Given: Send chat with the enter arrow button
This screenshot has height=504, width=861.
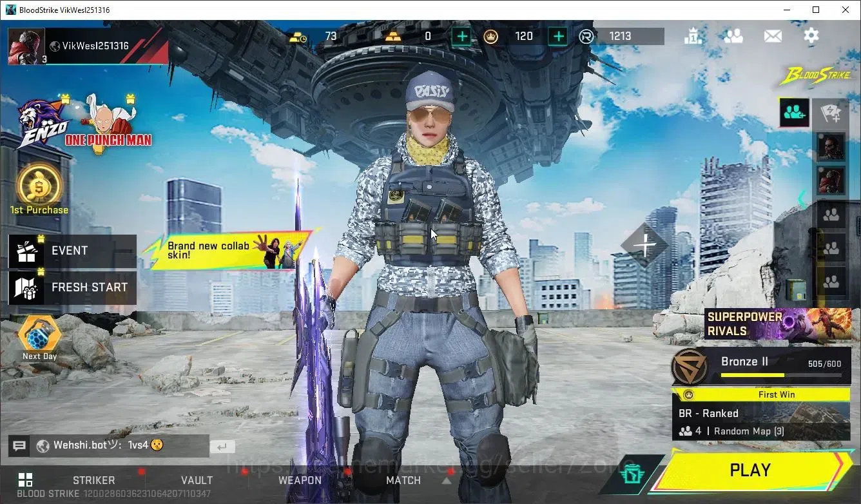Looking at the screenshot, I should [x=222, y=446].
